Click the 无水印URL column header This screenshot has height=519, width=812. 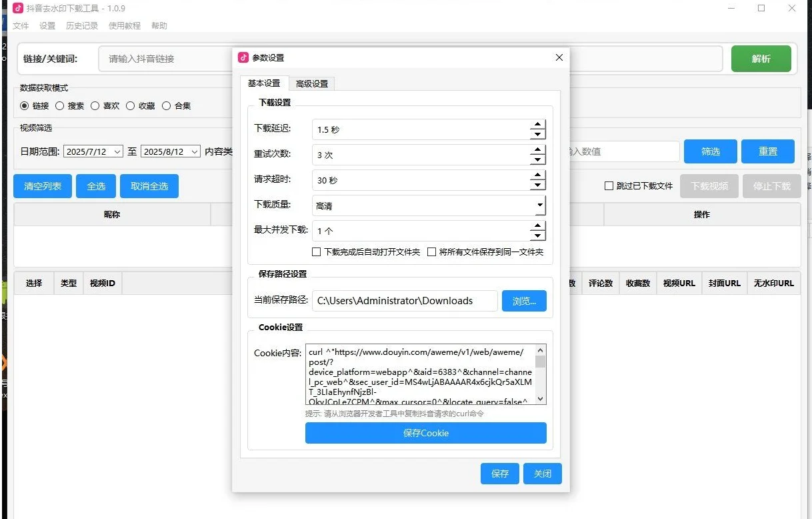click(x=774, y=283)
